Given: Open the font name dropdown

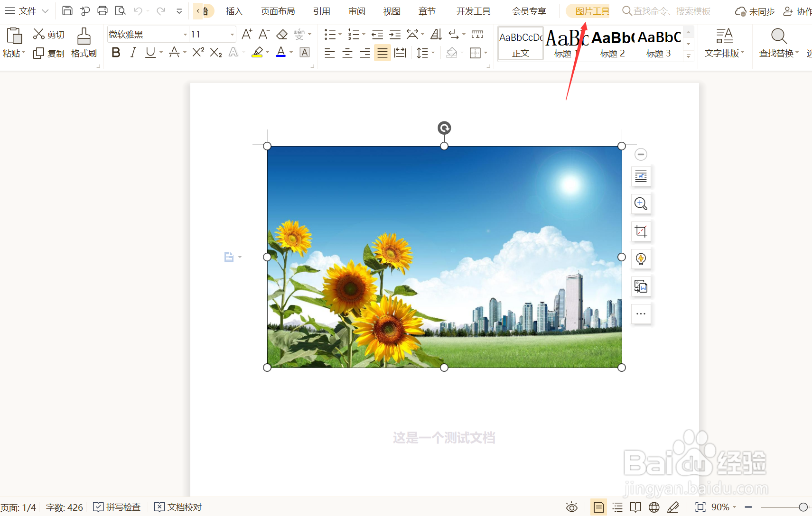Looking at the screenshot, I should point(185,35).
